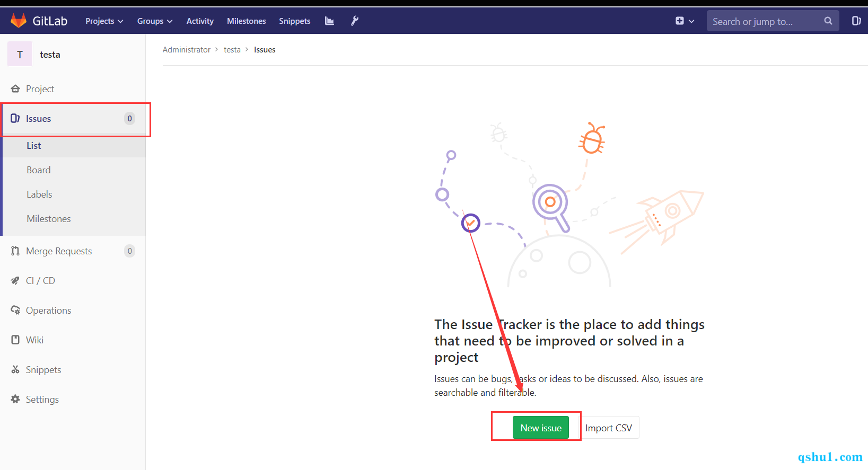Click the Merge Requests icon
The width and height of the screenshot is (868, 470).
[x=15, y=251]
